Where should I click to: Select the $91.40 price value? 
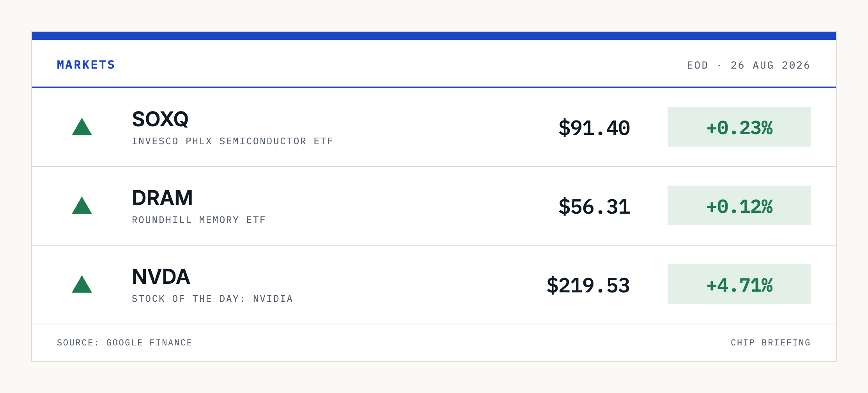594,128
